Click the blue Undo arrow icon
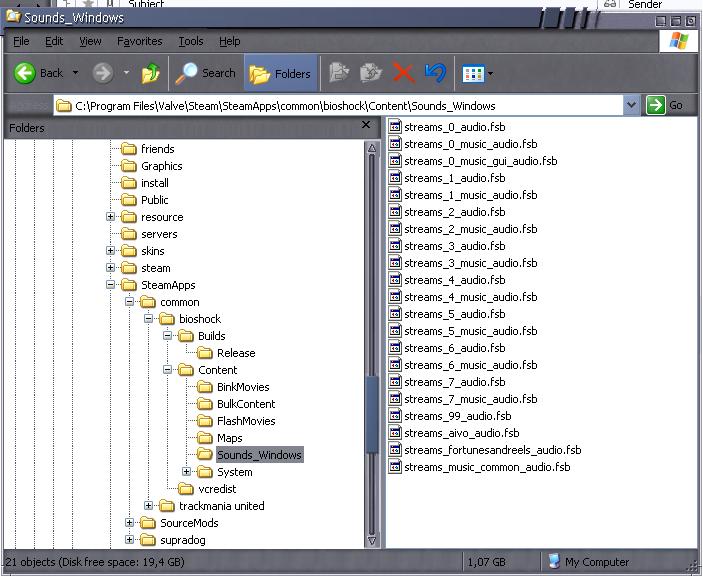The width and height of the screenshot is (703, 576). pos(434,73)
